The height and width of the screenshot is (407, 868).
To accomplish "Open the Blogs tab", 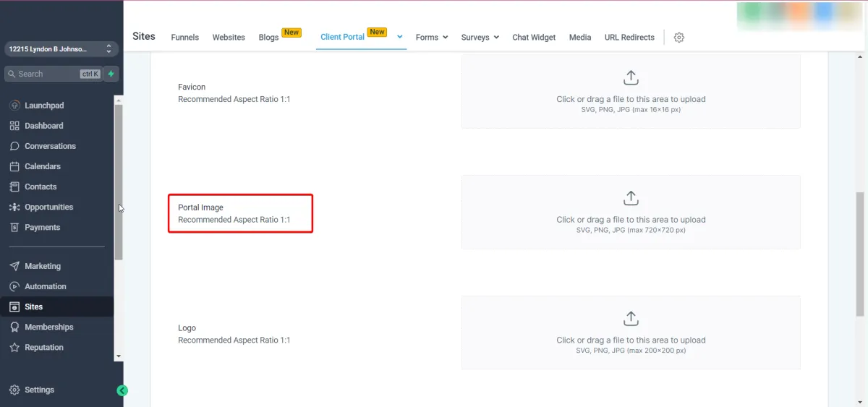I will [x=268, y=38].
